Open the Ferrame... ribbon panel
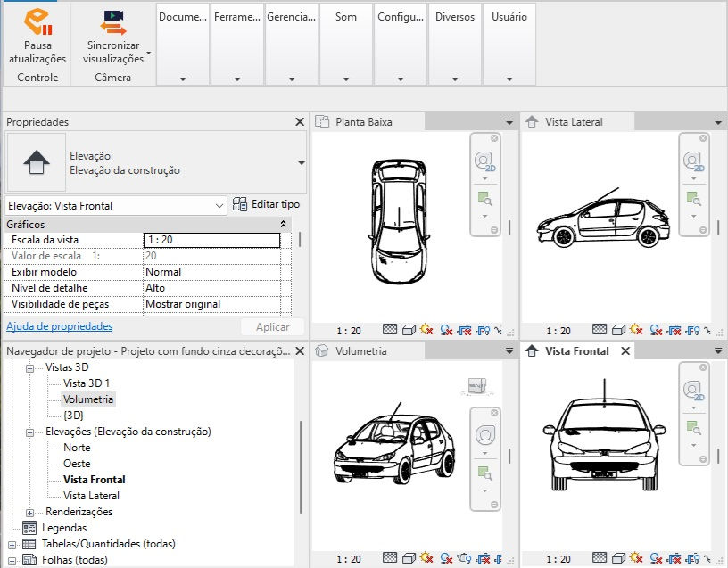 tap(237, 44)
